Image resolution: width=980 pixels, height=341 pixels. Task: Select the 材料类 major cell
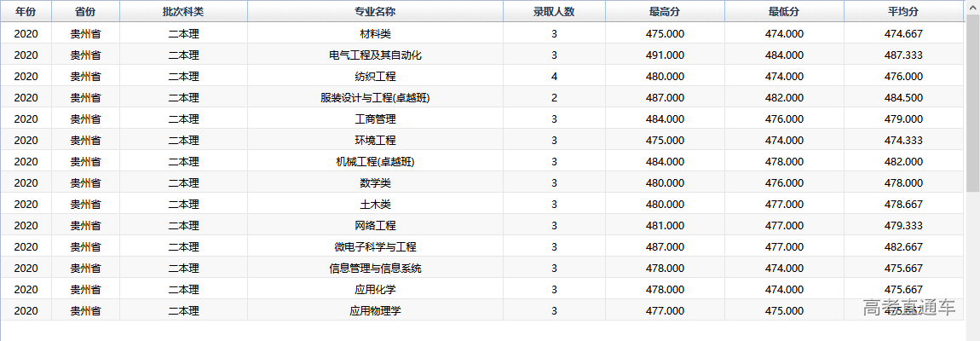[x=375, y=33]
